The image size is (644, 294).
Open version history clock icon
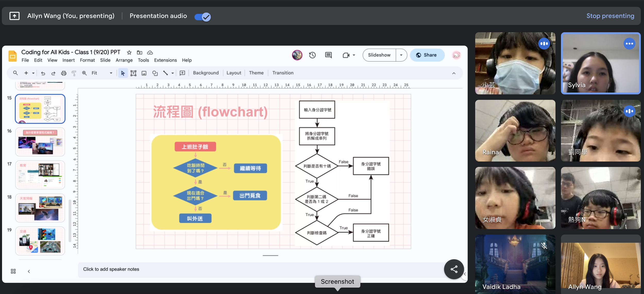(x=312, y=55)
